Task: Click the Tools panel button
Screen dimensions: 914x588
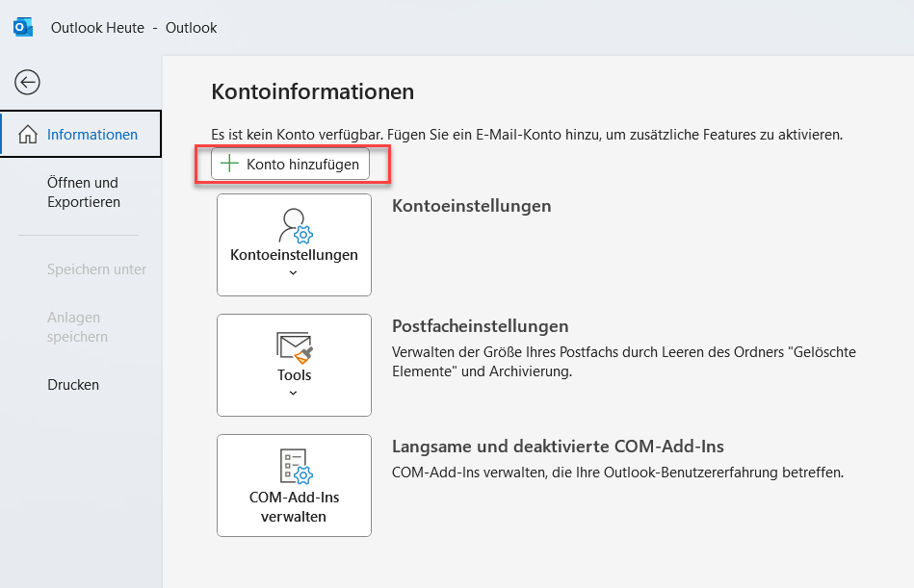Action: [x=294, y=365]
